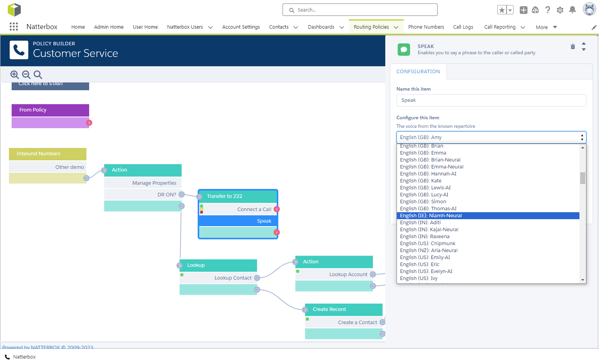Click the Policy Builder phone icon

click(x=19, y=50)
